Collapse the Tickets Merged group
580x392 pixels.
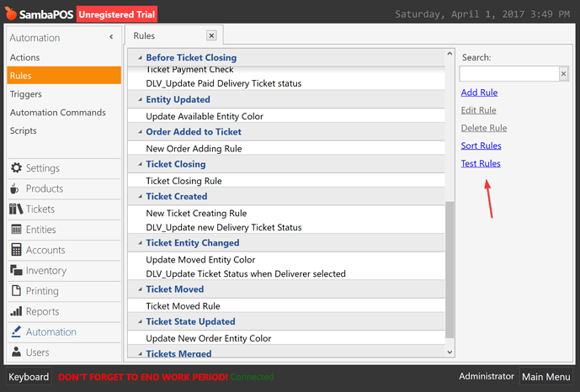141,353
